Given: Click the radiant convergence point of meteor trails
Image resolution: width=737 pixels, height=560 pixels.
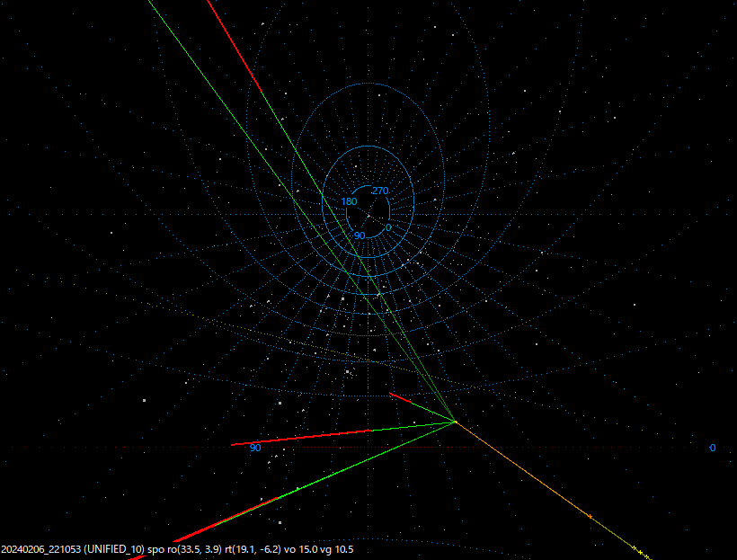Looking at the screenshot, I should [x=457, y=421].
